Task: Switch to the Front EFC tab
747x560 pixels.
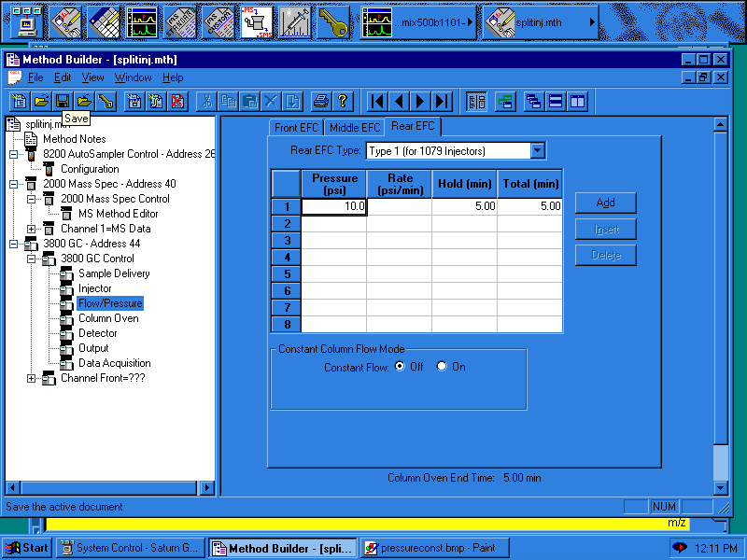Action: [296, 128]
